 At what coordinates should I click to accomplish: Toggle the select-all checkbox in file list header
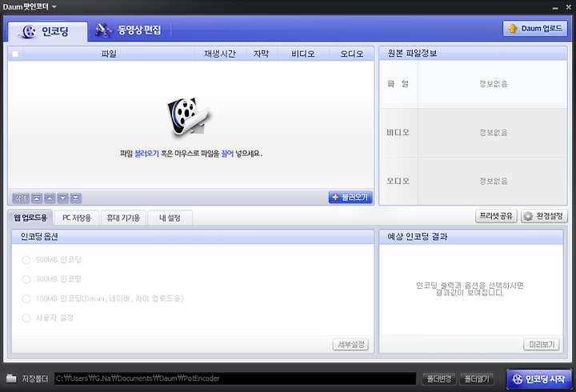tap(15, 54)
